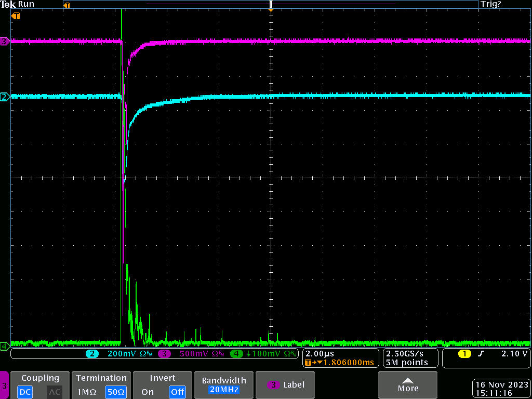This screenshot has height=399, width=532.
Task: Expand the More menu
Action: (x=408, y=385)
